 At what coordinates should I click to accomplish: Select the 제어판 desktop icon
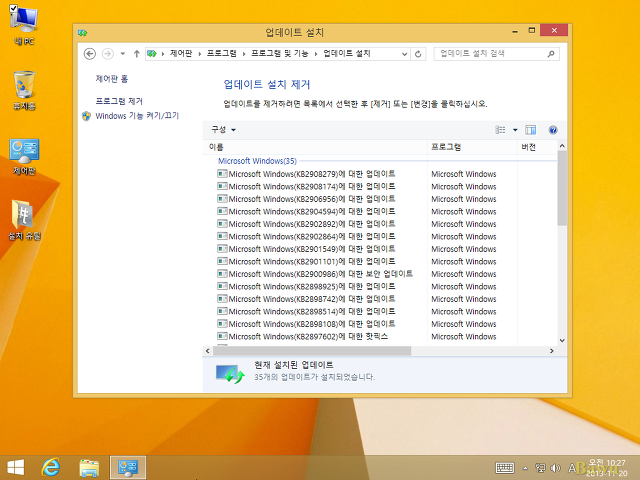tap(24, 157)
